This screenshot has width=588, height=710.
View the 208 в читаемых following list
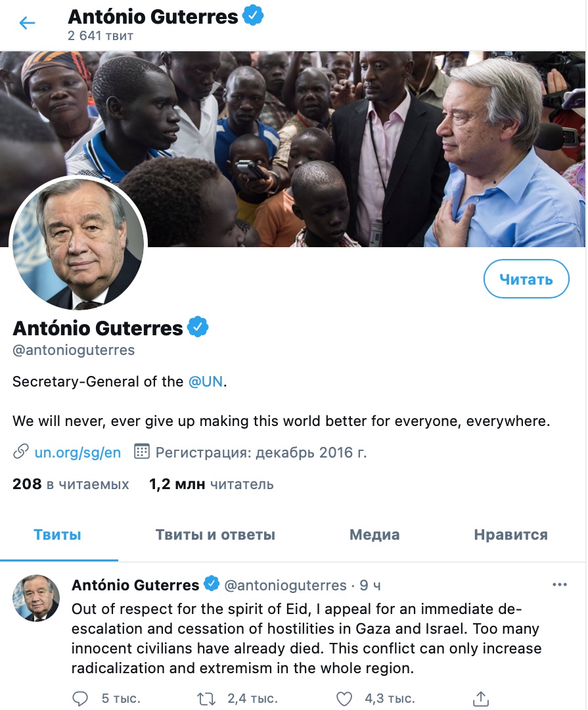[70, 484]
